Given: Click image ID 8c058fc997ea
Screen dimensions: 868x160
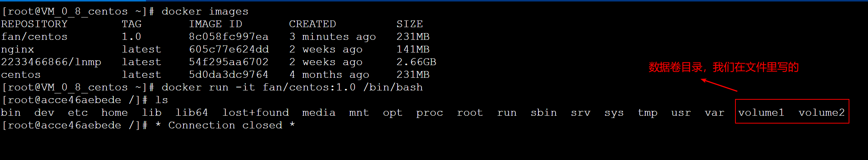Looking at the screenshot, I should [229, 36].
